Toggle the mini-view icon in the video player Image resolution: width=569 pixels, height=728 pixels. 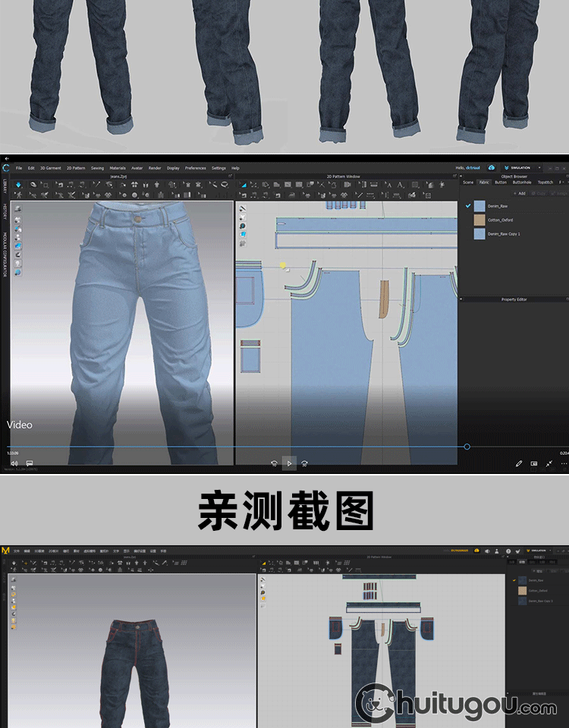[x=534, y=463]
